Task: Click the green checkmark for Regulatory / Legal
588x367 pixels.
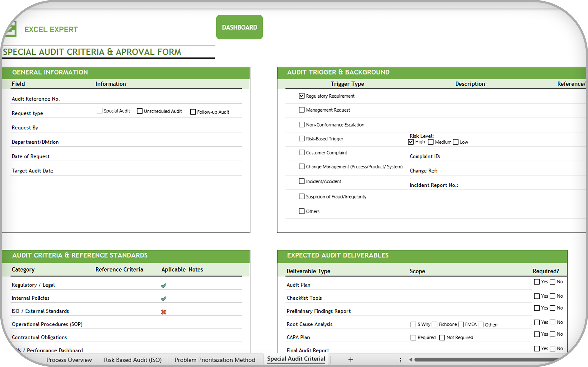Action: [164, 286]
